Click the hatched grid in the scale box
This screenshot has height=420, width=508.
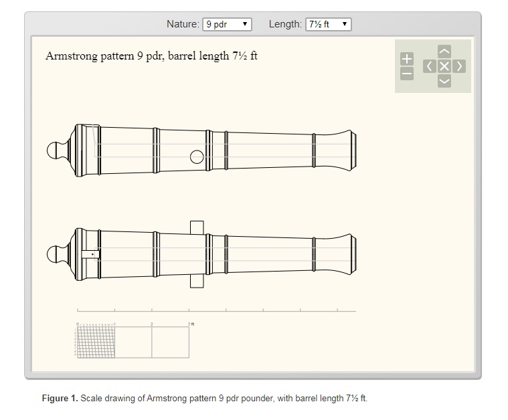coord(96,342)
